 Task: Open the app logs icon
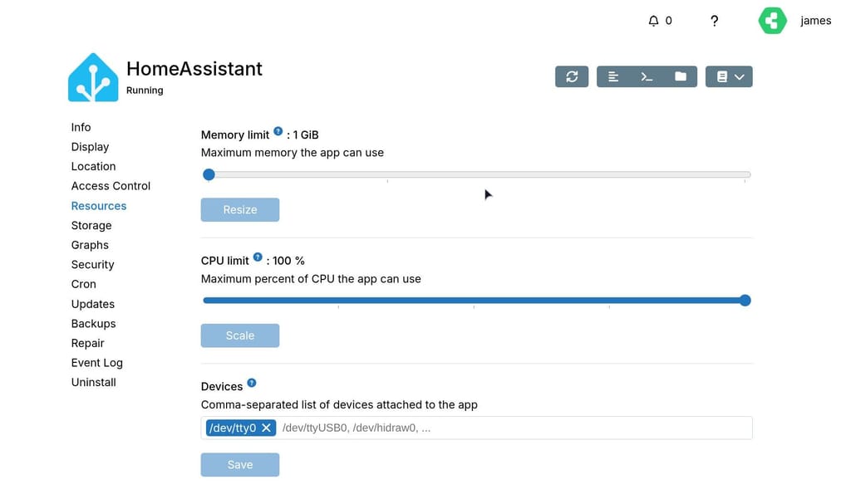pos(613,76)
